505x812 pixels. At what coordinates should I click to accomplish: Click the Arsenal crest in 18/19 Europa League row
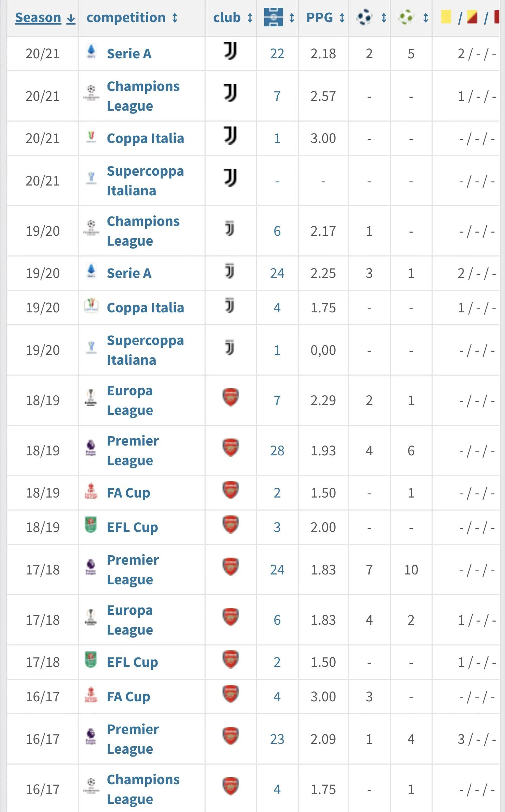click(x=231, y=397)
